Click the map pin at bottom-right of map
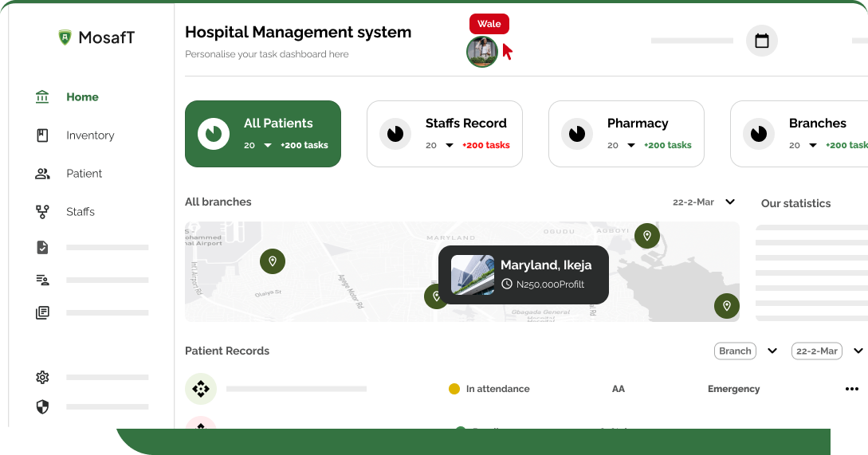The image size is (868, 455). click(727, 305)
